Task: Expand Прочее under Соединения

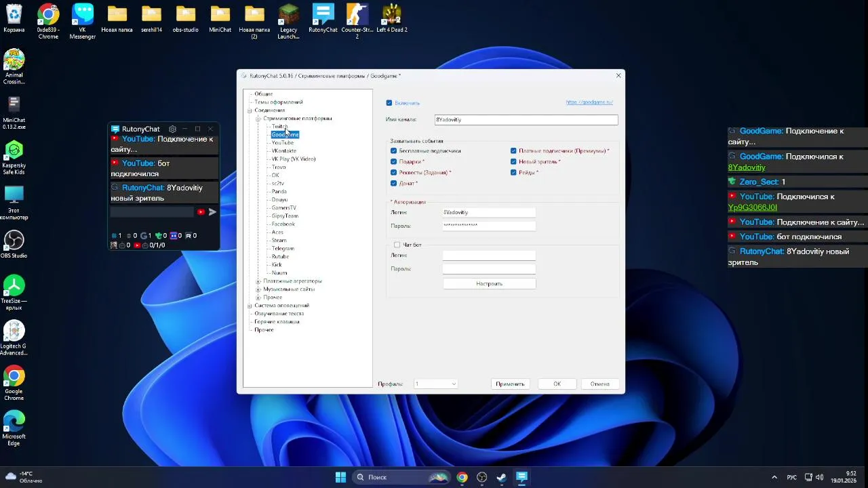Action: point(258,298)
